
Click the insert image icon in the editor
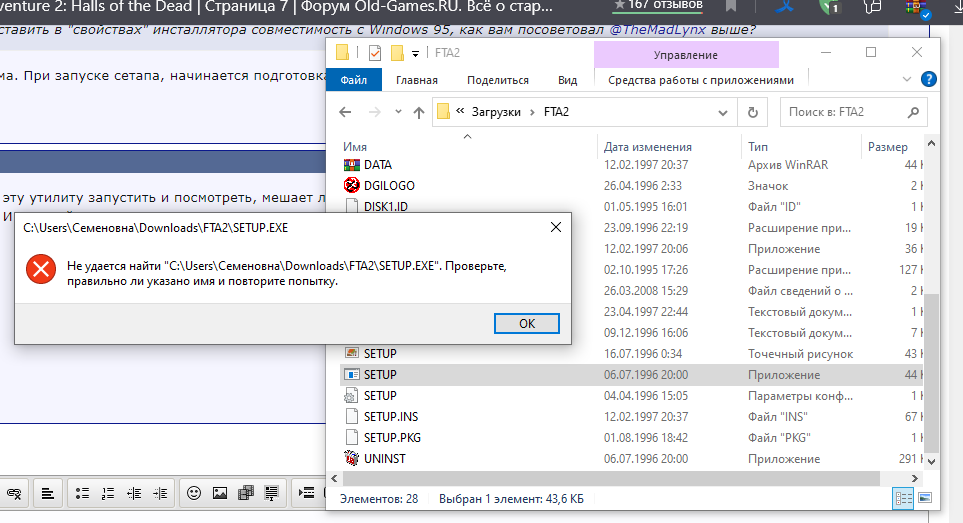[220, 493]
